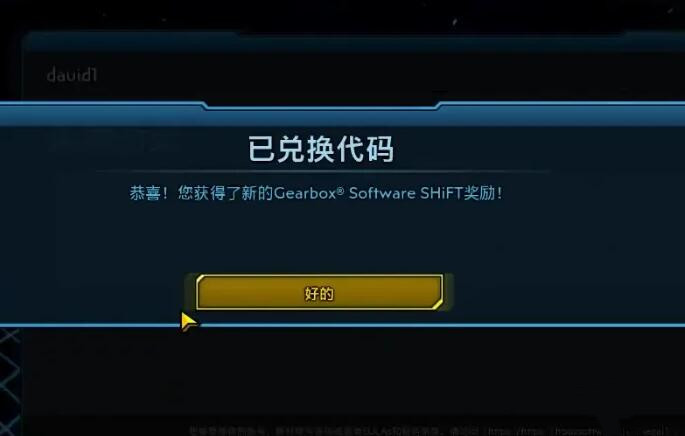Image resolution: width=685 pixels, height=436 pixels.
Task: Confirm with the yellow 好的 button
Action: click(x=319, y=293)
